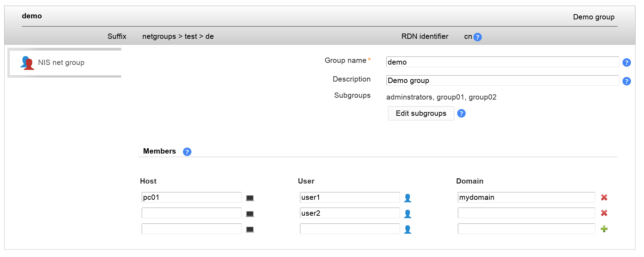Click the computer icon in second host row

coord(250,214)
